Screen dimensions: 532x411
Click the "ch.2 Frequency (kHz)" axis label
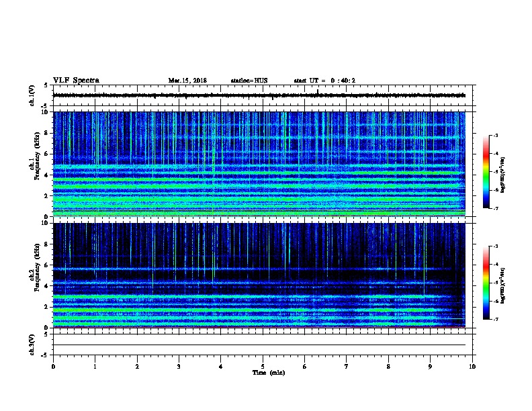(x=34, y=267)
